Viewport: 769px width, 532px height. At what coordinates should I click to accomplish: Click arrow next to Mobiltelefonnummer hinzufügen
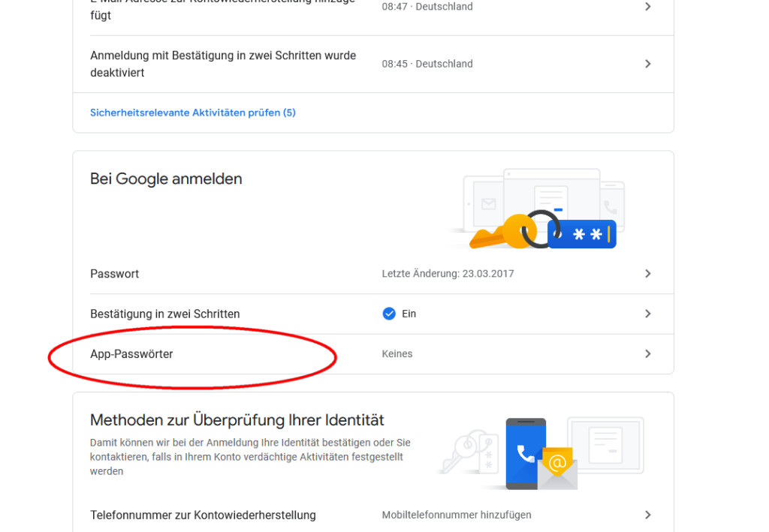(647, 515)
